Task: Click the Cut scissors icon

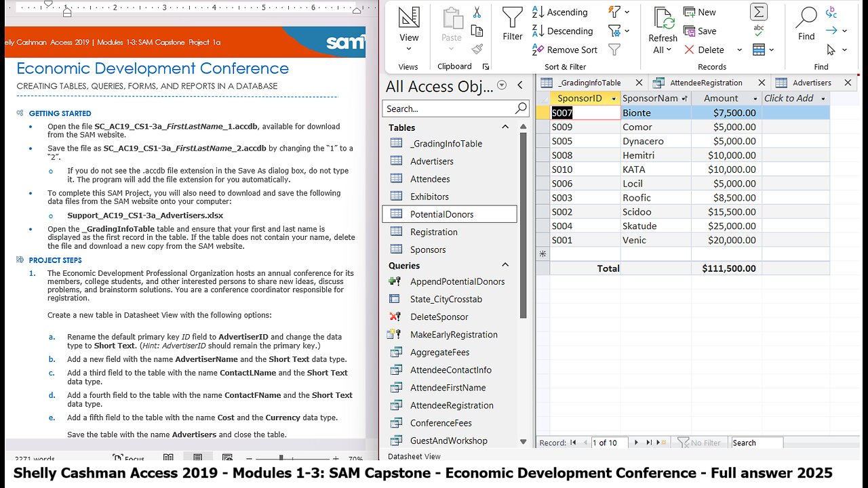Action: [477, 12]
